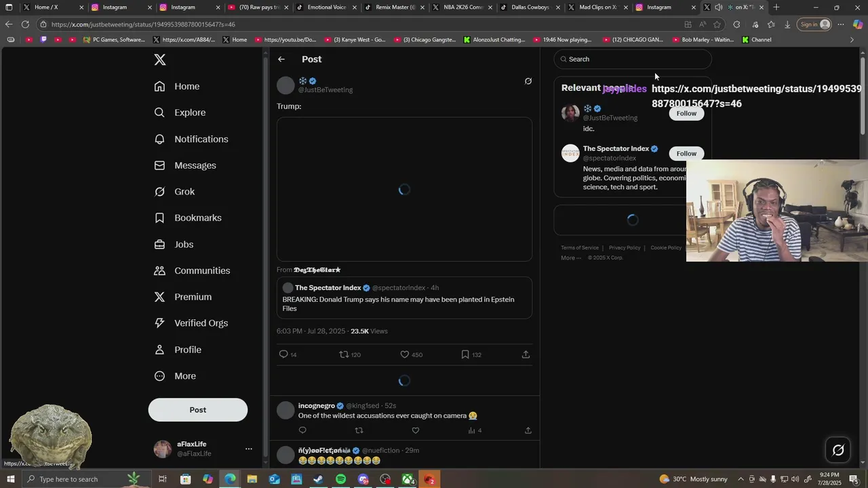The width and height of the screenshot is (868, 488).
Task: Open the Jobs section
Action: click(174, 245)
